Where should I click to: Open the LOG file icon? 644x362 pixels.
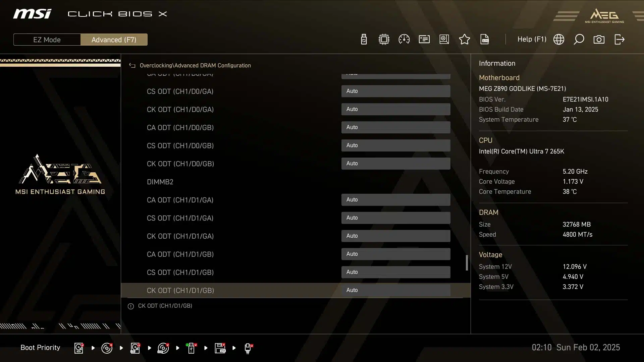tap(485, 40)
